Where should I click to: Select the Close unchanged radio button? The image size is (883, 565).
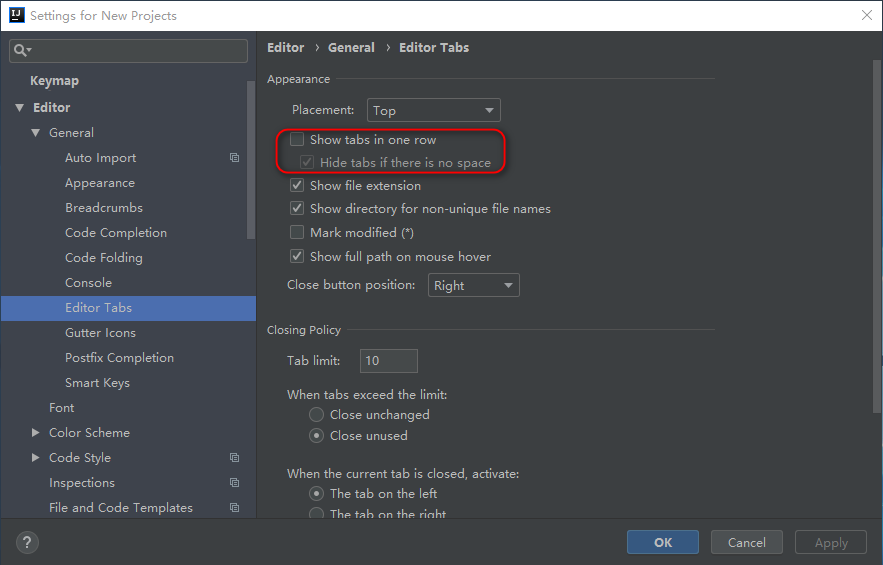[316, 415]
